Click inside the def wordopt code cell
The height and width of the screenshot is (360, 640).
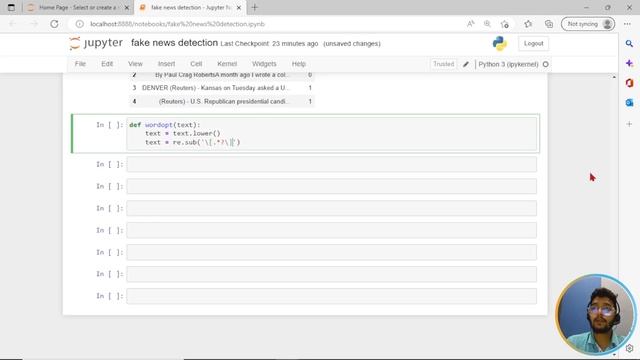click(x=331, y=134)
